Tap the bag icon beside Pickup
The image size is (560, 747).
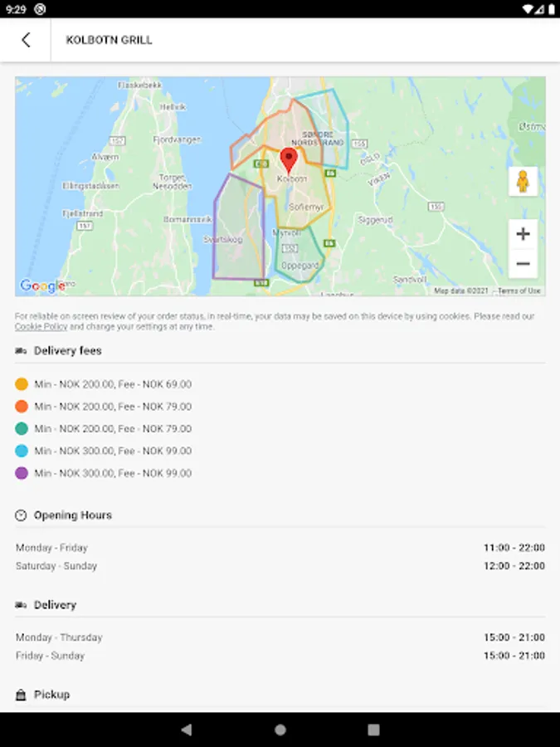[x=21, y=695]
